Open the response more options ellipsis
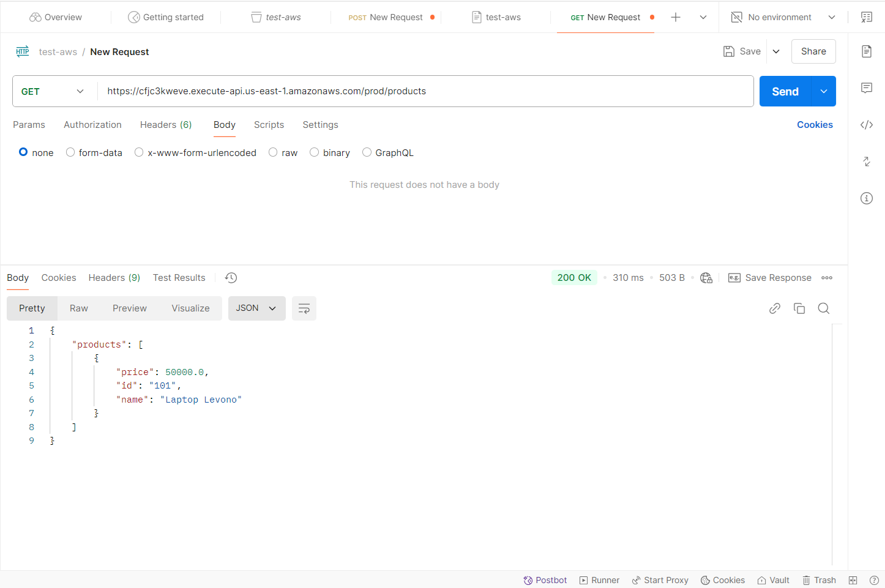885x588 pixels. [x=827, y=278]
